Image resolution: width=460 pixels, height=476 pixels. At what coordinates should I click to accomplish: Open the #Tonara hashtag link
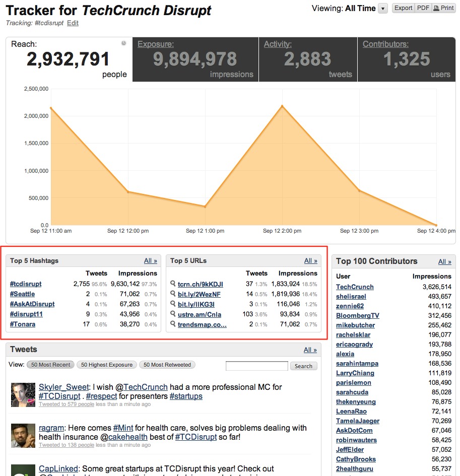23,324
